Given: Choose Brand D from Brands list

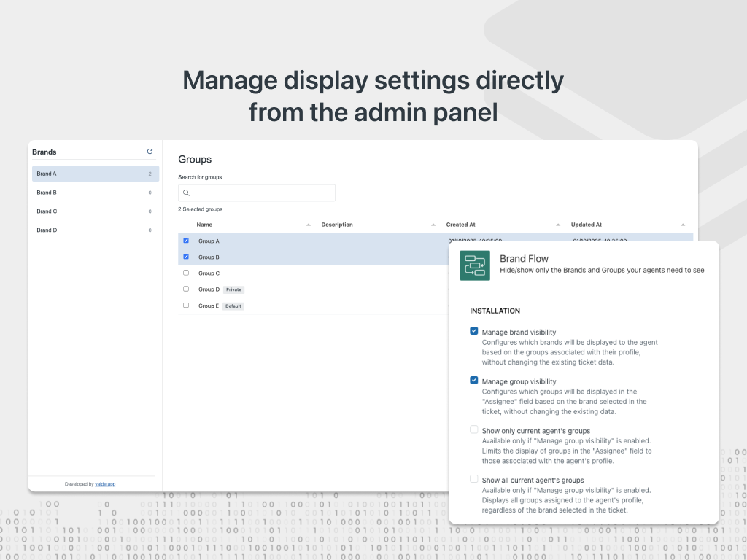Looking at the screenshot, I should 95,230.
